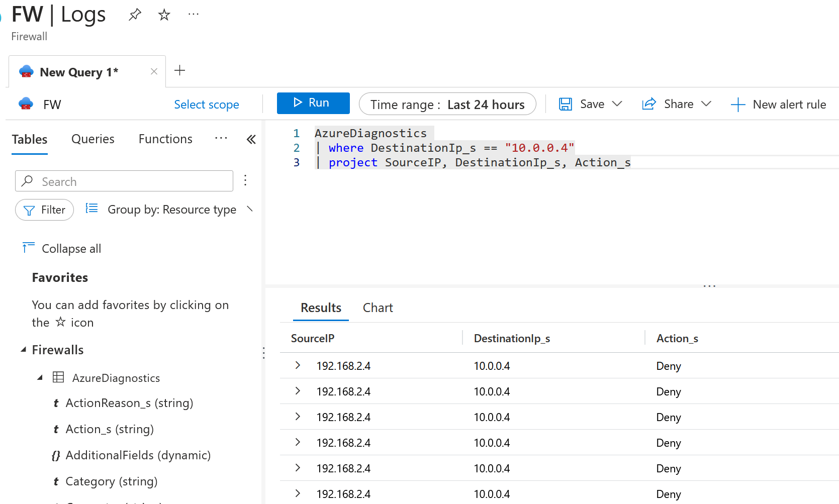Click the project line in query editor
The image size is (839, 504).
click(473, 162)
